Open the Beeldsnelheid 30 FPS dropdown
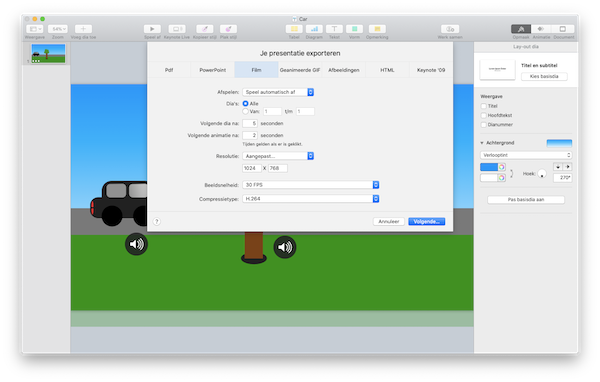This screenshot has width=600, height=382. click(x=311, y=185)
